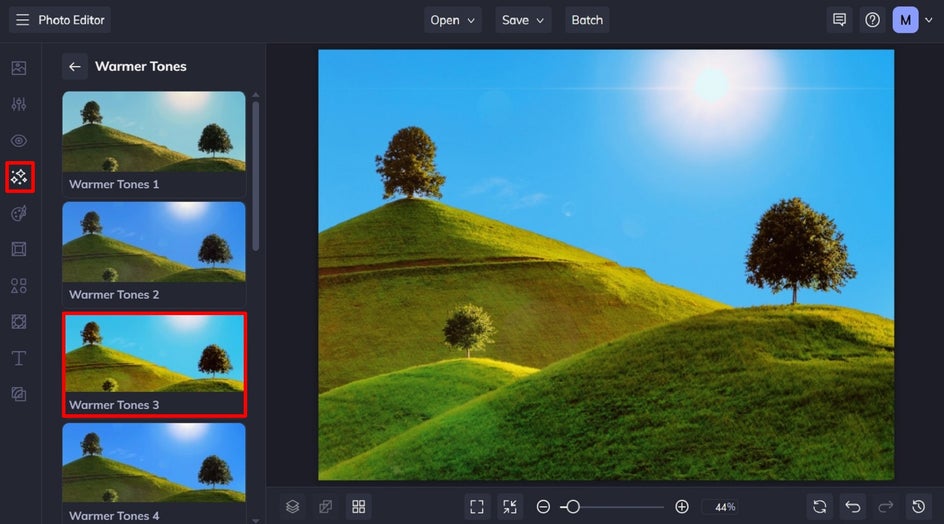Open the Graphics shapes tool
The height and width of the screenshot is (524, 944).
coord(19,285)
